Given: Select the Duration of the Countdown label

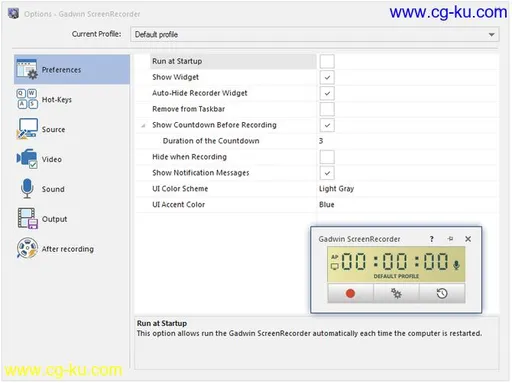Looking at the screenshot, I should click(211, 141).
